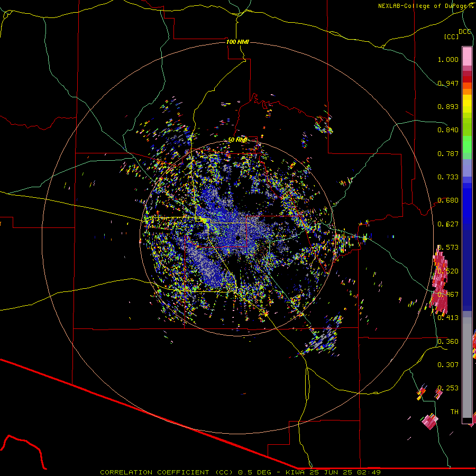This screenshot has height=476, width=476.
Task: Click the 0.680 legend value
Action: click(448, 200)
